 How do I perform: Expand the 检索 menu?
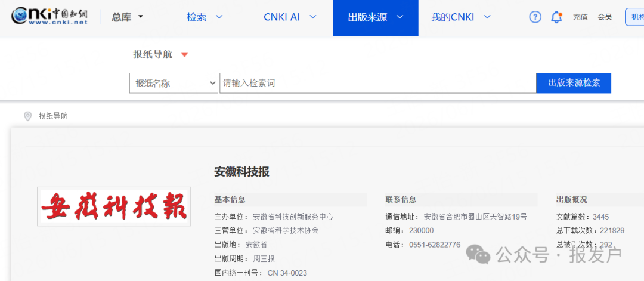(205, 17)
